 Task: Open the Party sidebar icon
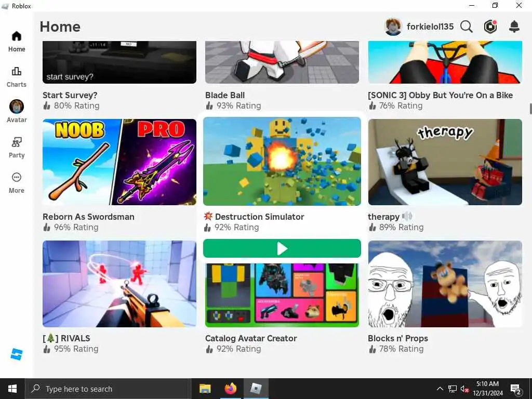coord(16,148)
